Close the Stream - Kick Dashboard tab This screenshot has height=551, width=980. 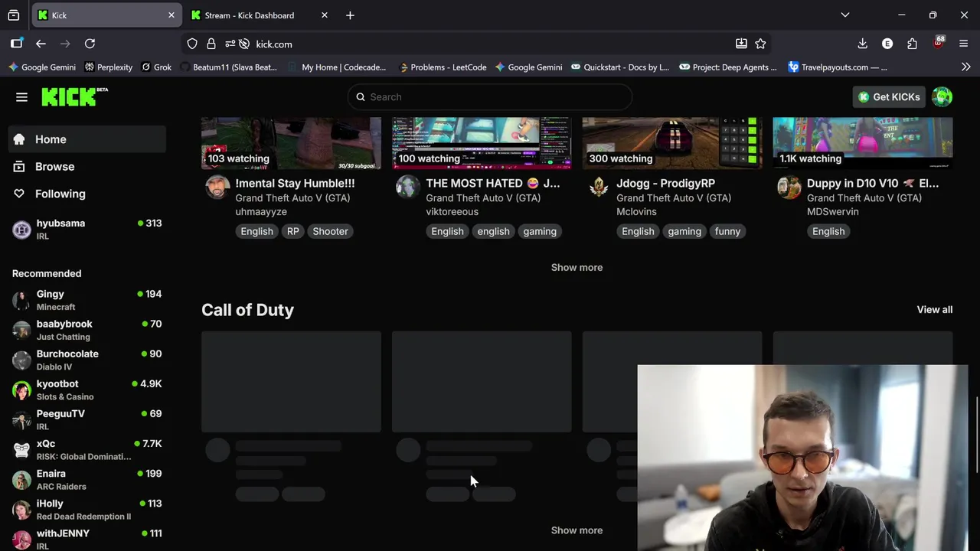(324, 15)
